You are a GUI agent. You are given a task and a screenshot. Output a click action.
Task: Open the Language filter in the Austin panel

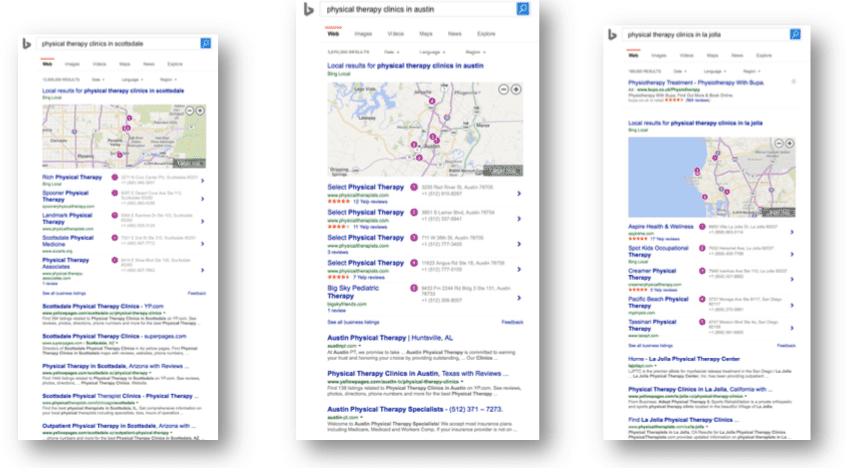point(432,52)
